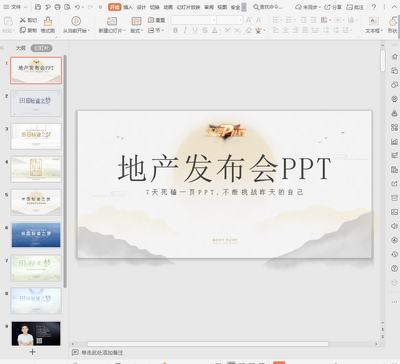Click the New Slide (新建幻灯片) icon
The width and height of the screenshot is (400, 364).
112,21
